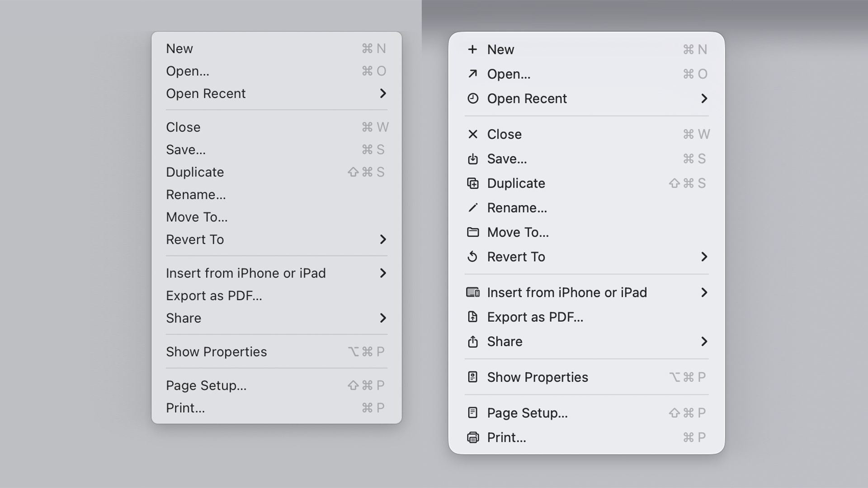868x488 pixels.
Task: Click Page Setup... in the right menu
Action: pyautogui.click(x=527, y=413)
